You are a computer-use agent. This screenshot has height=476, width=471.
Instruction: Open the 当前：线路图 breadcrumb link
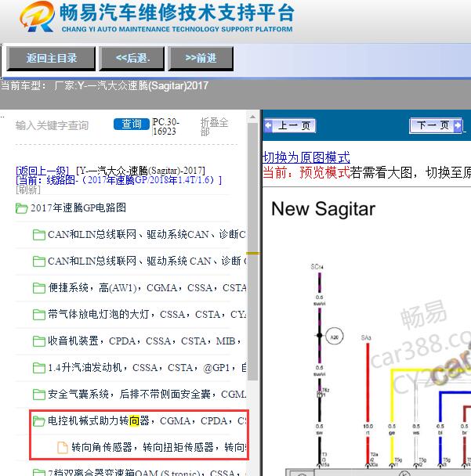point(118,180)
